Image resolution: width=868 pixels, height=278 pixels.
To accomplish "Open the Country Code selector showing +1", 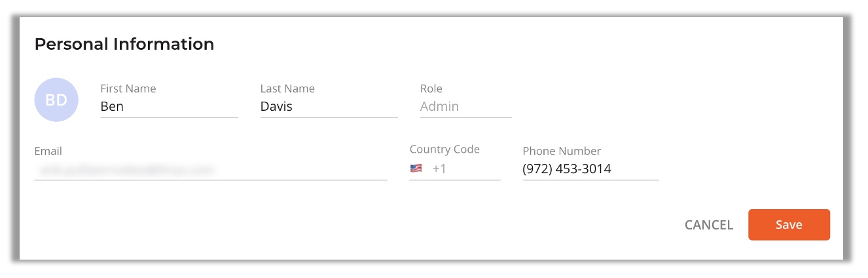I will (x=455, y=169).
